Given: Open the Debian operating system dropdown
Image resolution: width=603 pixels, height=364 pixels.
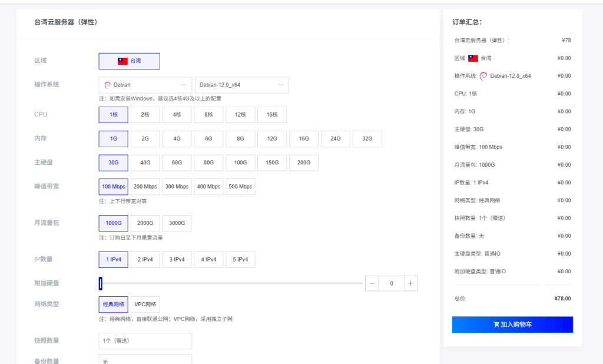Looking at the screenshot, I should pos(144,84).
